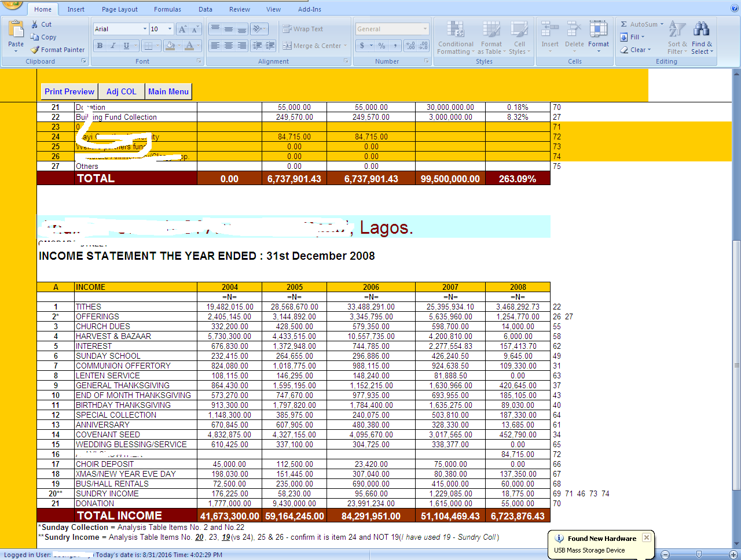Decrease decimal places
741x560 pixels.
pyautogui.click(x=423, y=46)
